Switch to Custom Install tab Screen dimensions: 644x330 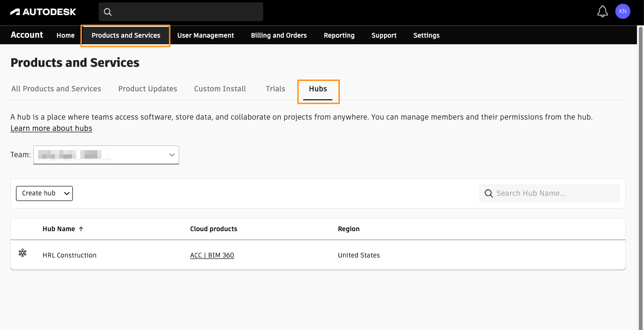tap(220, 89)
